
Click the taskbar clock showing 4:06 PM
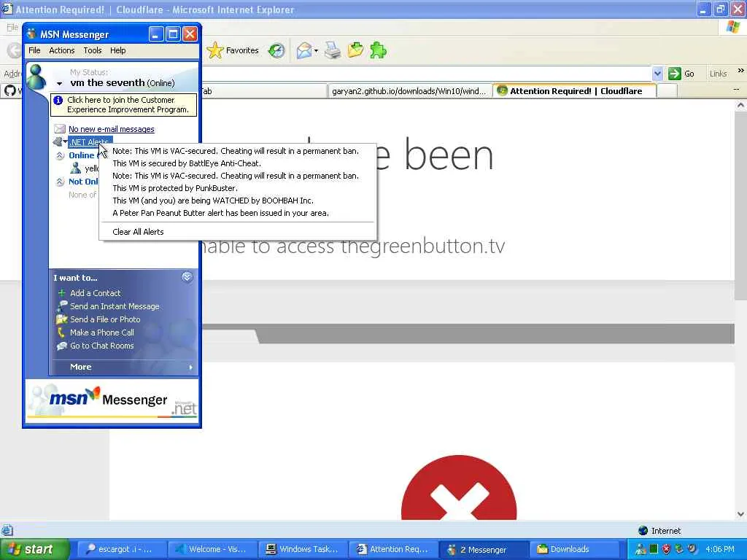[x=720, y=550]
